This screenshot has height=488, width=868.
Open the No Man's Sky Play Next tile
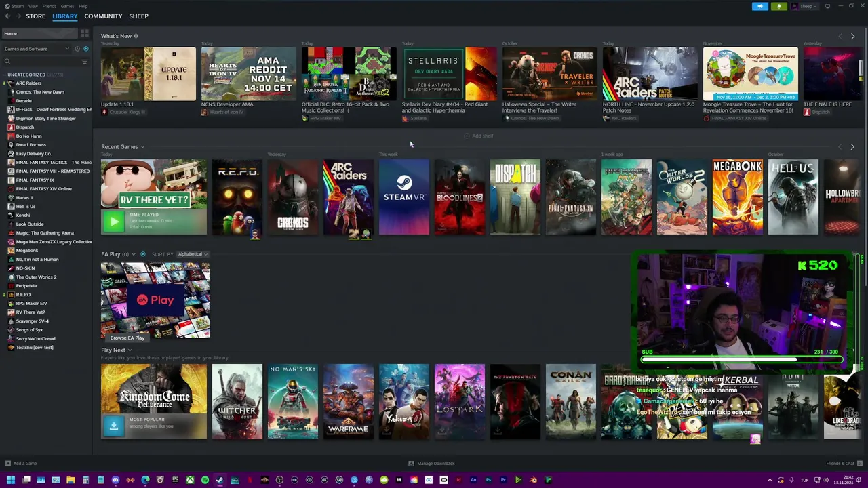pyautogui.click(x=293, y=401)
